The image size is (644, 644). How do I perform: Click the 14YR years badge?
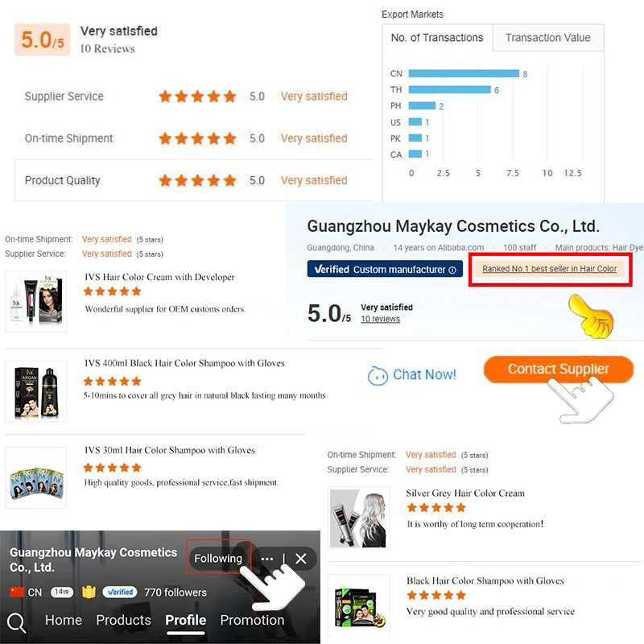point(62,592)
